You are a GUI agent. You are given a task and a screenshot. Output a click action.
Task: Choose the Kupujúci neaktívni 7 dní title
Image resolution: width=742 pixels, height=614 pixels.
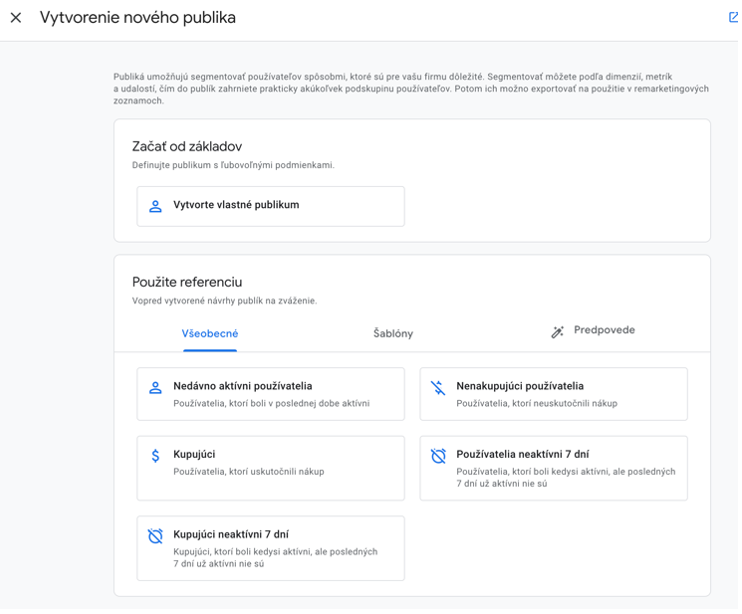point(231,534)
